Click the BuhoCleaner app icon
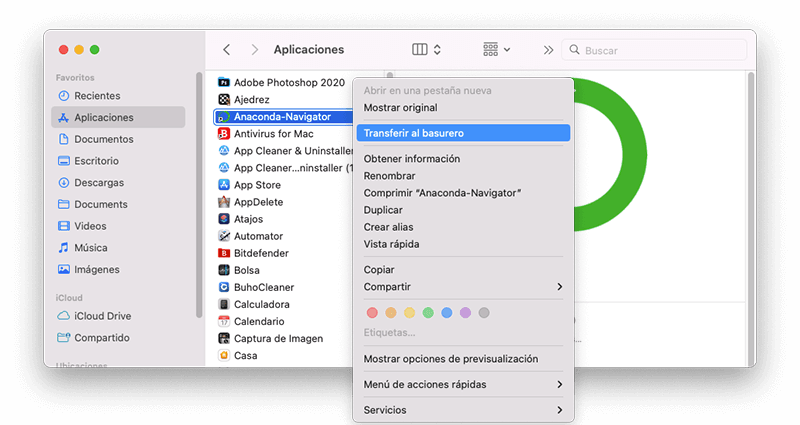 [x=223, y=287]
